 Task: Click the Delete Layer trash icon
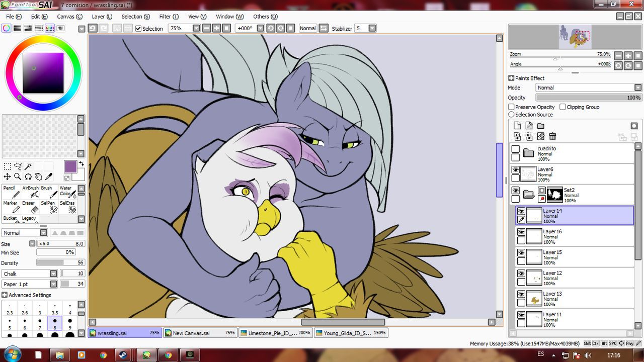552,136
